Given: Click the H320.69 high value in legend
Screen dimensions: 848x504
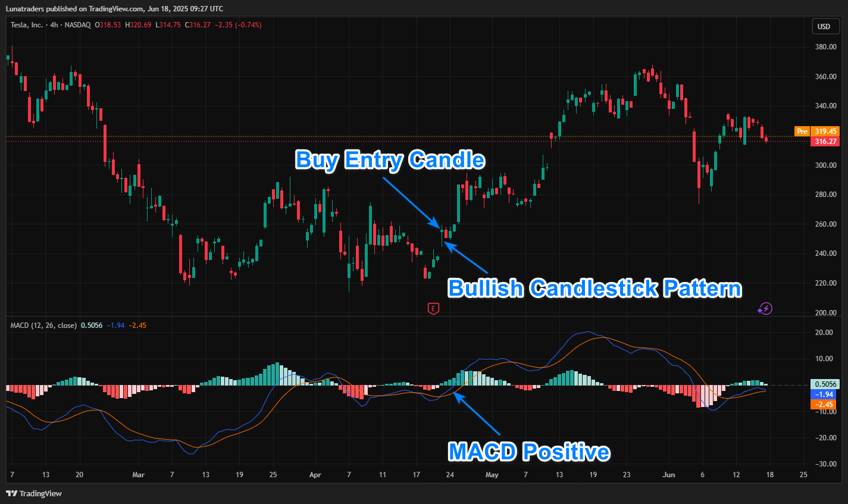Looking at the screenshot, I should point(138,25).
